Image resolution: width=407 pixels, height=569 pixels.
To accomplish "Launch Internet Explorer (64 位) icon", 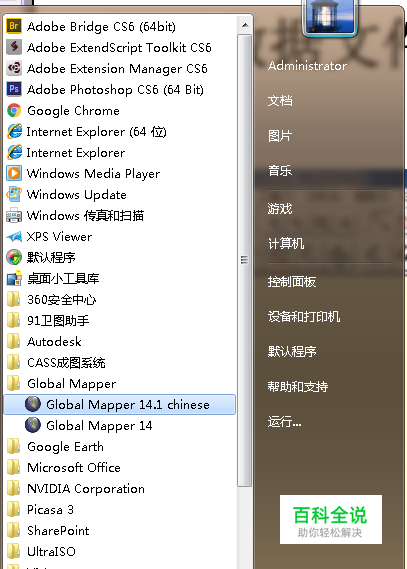I will pos(14,131).
